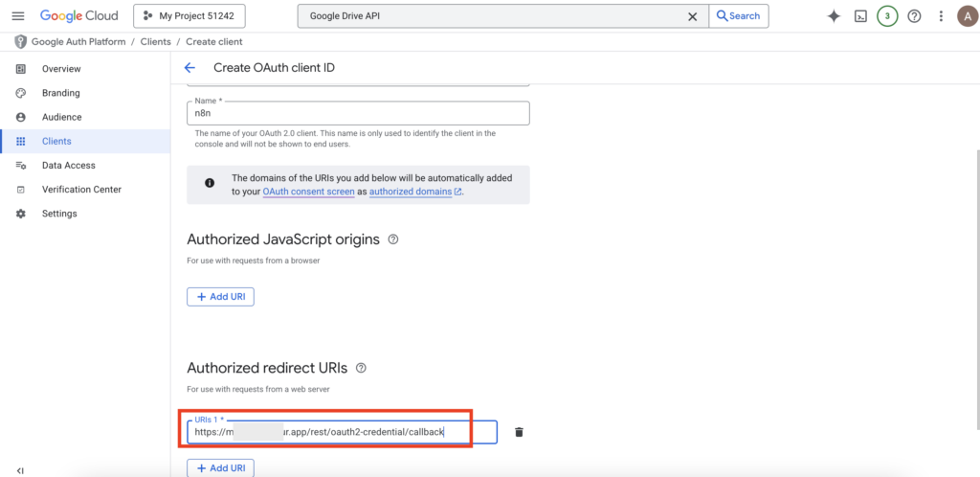This screenshot has height=477, width=980.
Task: Open the three-dot more options menu
Action: (941, 16)
